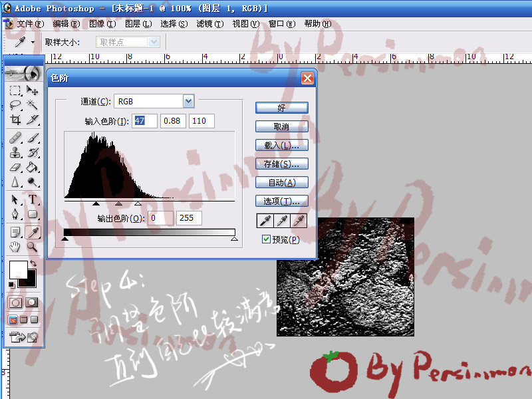
Task: Select the Clone Stamp tool
Action: click(15, 153)
